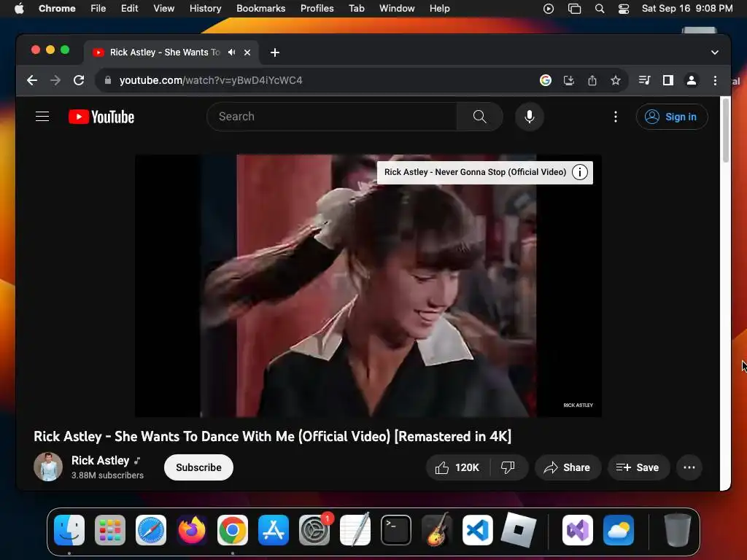Focus the YouTube search field
Image resolution: width=747 pixels, height=560 pixels.
(x=333, y=117)
